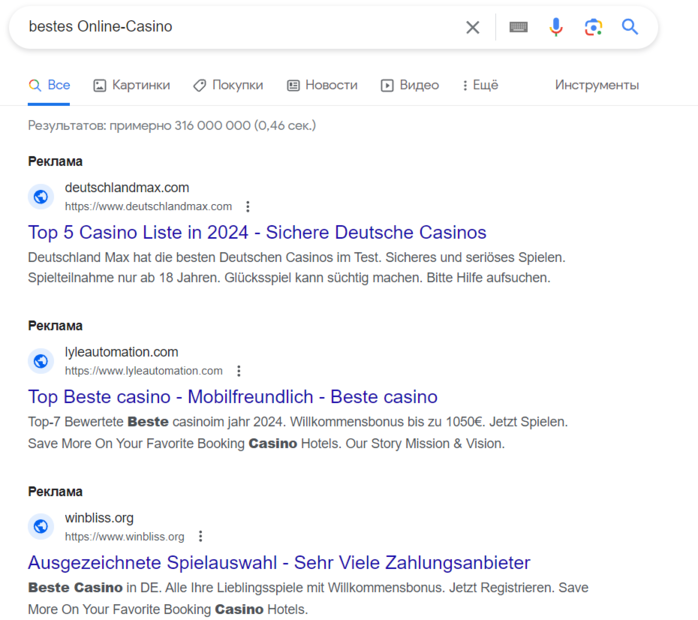
Task: Switch to the Покупки tab
Action: (x=228, y=85)
